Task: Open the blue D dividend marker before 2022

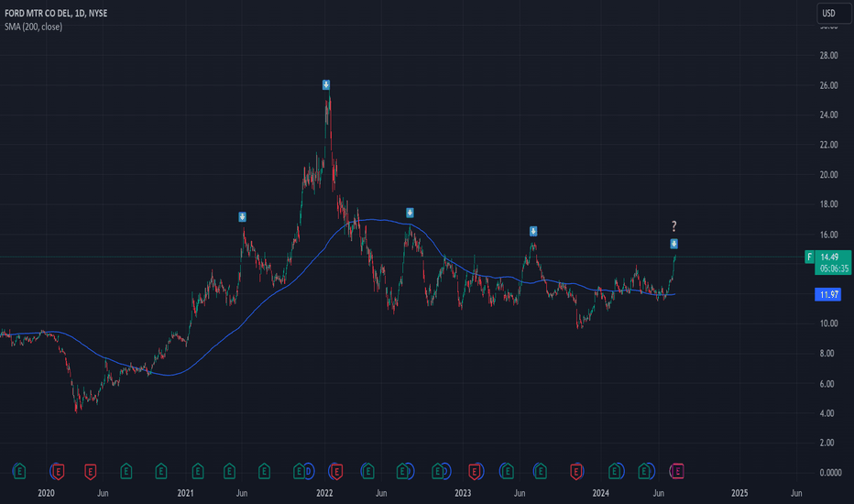Action: [309, 471]
